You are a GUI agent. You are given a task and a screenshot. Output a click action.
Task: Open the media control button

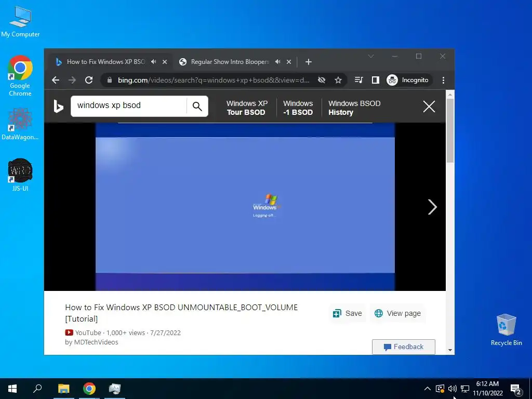(358, 80)
